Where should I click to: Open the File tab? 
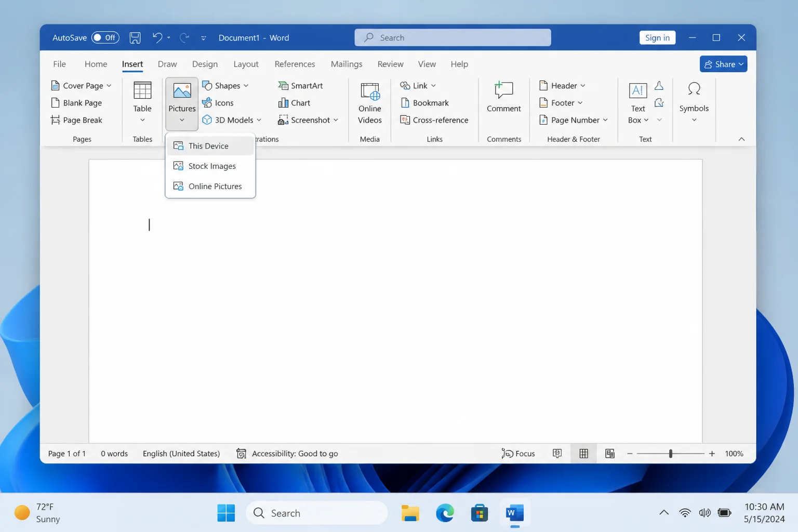click(59, 64)
